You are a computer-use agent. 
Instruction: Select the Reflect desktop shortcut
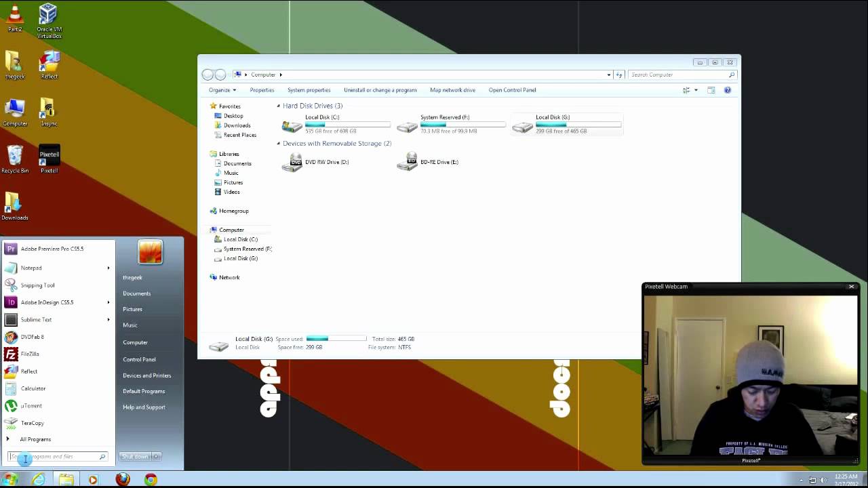pos(49,66)
